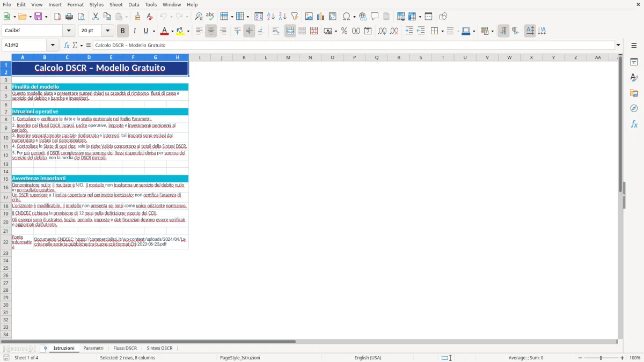Open Font Size dropdown
644x362 pixels.
coord(108,31)
